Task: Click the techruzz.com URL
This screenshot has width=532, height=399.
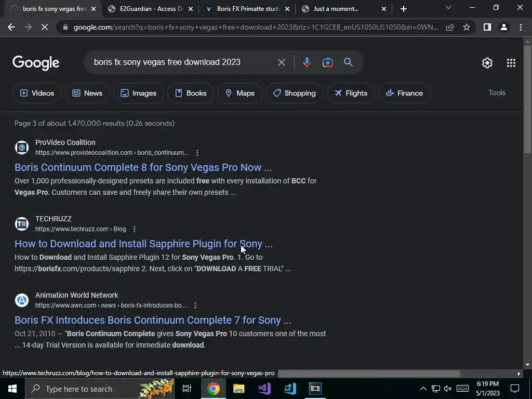Action: (x=81, y=229)
